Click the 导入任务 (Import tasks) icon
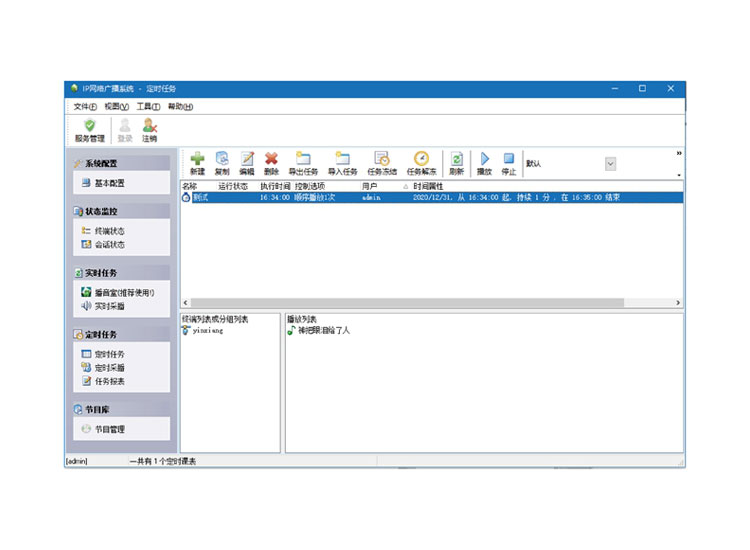 click(342, 160)
